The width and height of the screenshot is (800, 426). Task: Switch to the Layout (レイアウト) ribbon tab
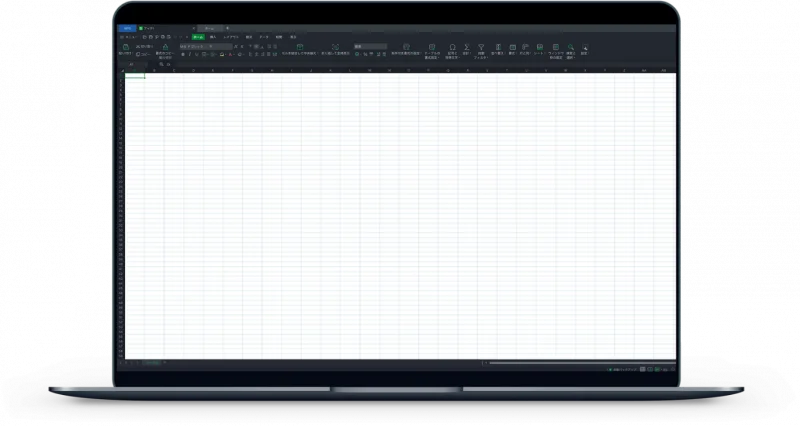coord(231,37)
